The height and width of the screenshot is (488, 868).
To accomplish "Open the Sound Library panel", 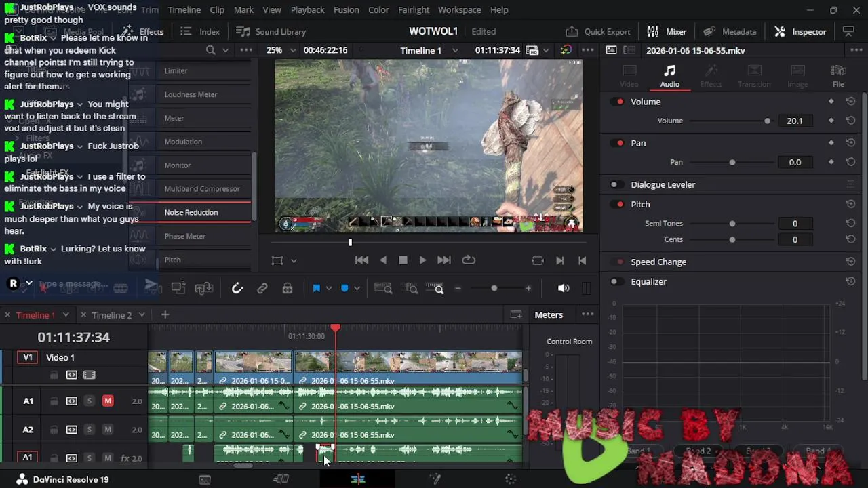I will [271, 32].
